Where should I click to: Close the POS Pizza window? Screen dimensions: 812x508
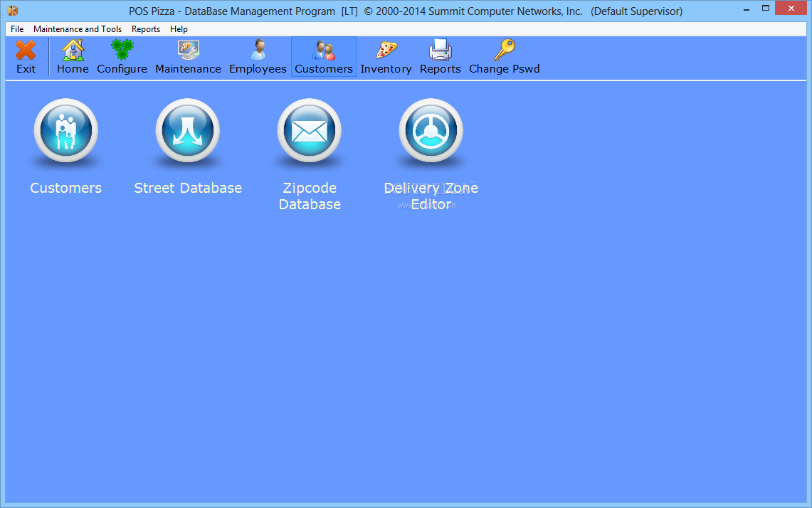(791, 9)
